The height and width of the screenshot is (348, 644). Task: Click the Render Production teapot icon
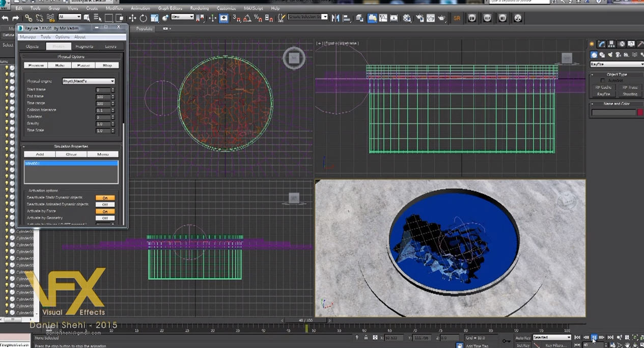441,18
